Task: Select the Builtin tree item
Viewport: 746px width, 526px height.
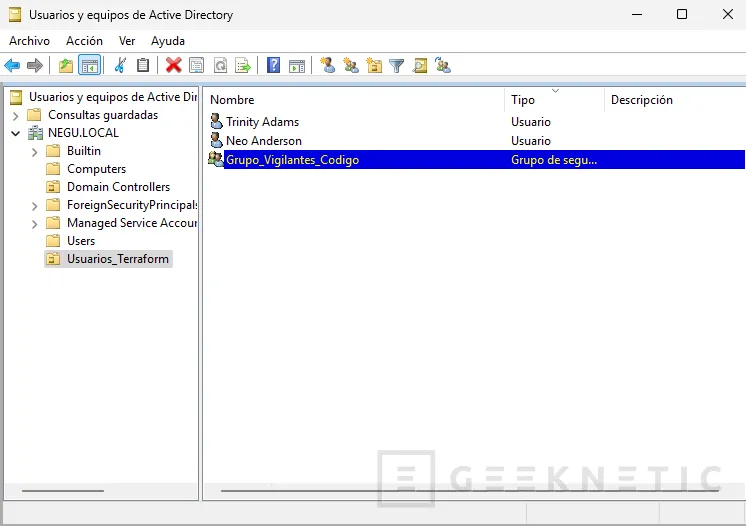Action: 84,151
